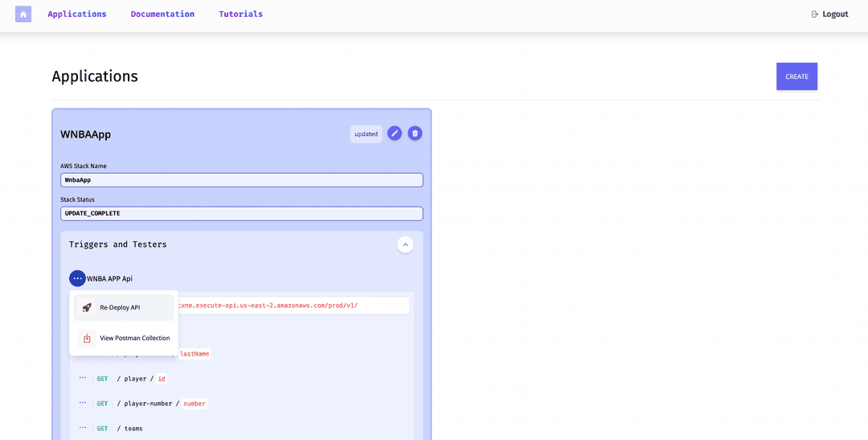Open the Tutorials nav link
The height and width of the screenshot is (440, 868).
click(241, 14)
